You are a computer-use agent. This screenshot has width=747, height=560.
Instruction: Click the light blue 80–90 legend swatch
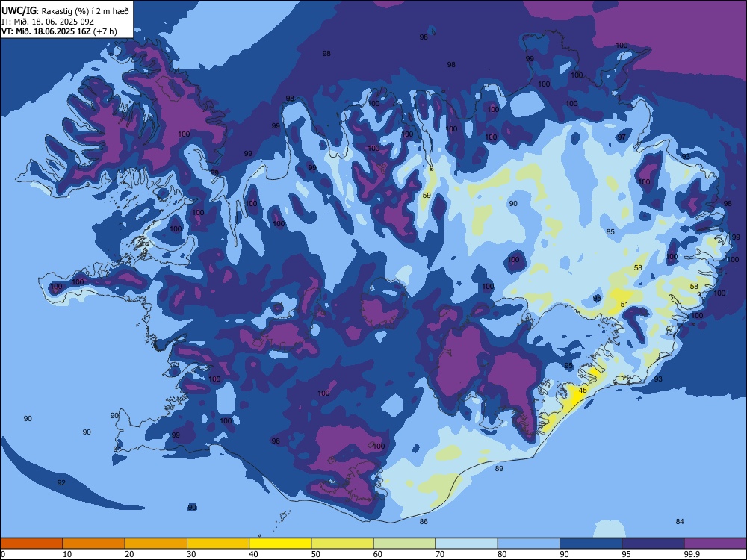pos(529,544)
